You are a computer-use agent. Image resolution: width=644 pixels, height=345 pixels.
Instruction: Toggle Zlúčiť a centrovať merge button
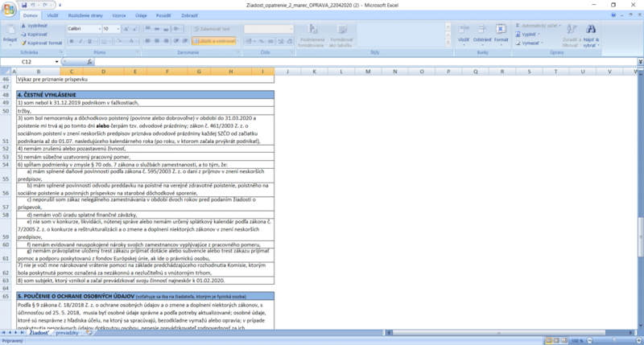tap(213, 41)
